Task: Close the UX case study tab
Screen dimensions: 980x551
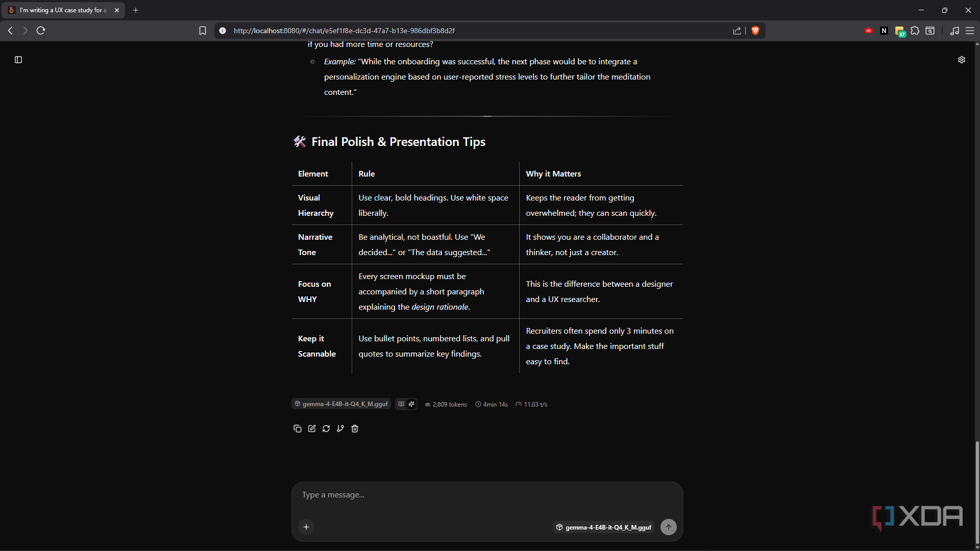Action: (x=117, y=10)
